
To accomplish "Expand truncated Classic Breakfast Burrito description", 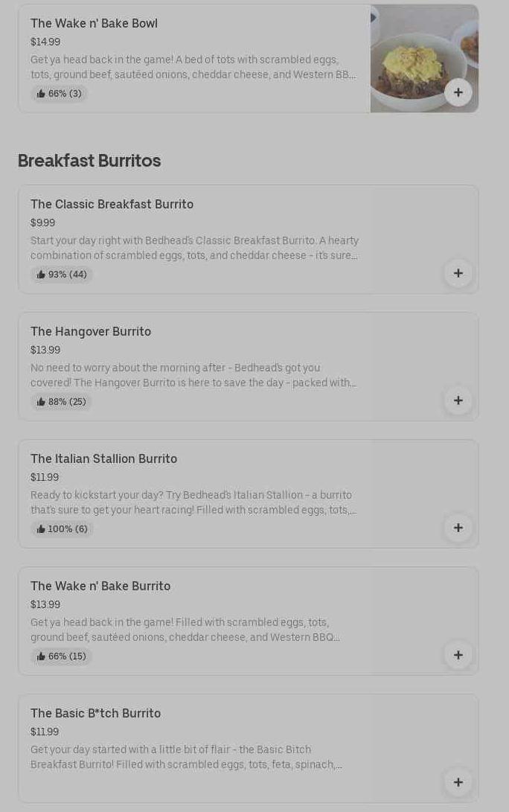I will pyautogui.click(x=193, y=248).
